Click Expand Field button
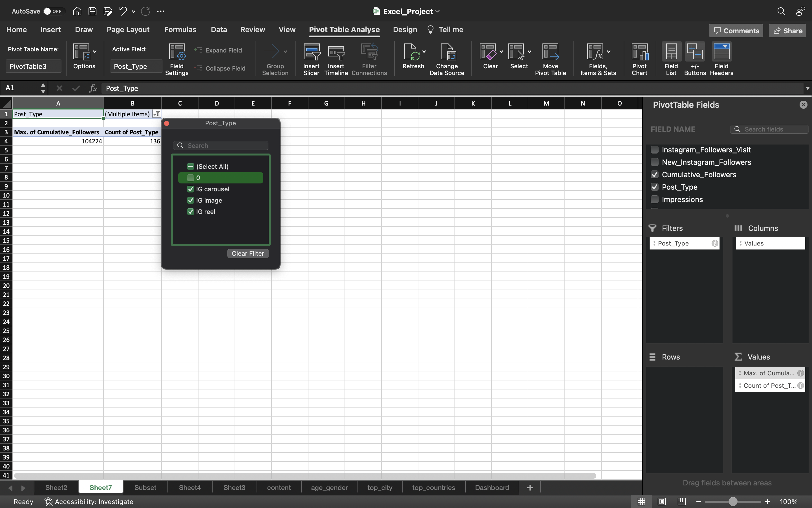 pos(218,51)
